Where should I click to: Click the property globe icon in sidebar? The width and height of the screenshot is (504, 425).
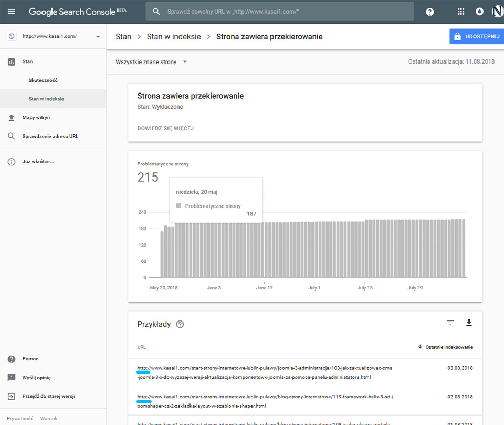tap(12, 36)
